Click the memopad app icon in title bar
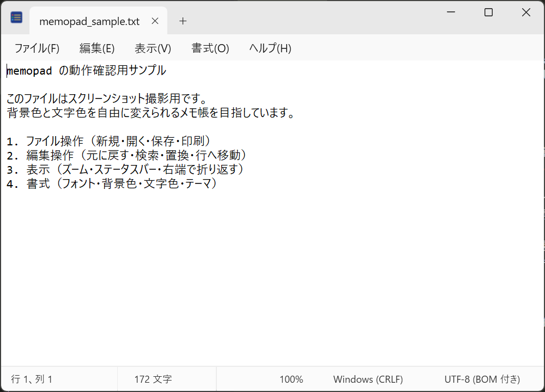The height and width of the screenshot is (392, 545). pos(16,17)
